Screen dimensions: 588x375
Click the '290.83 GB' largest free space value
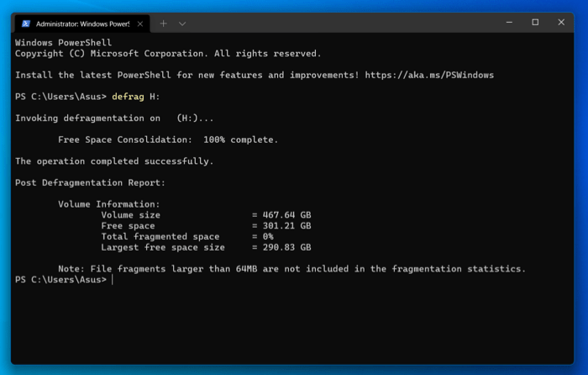pyautogui.click(x=286, y=247)
